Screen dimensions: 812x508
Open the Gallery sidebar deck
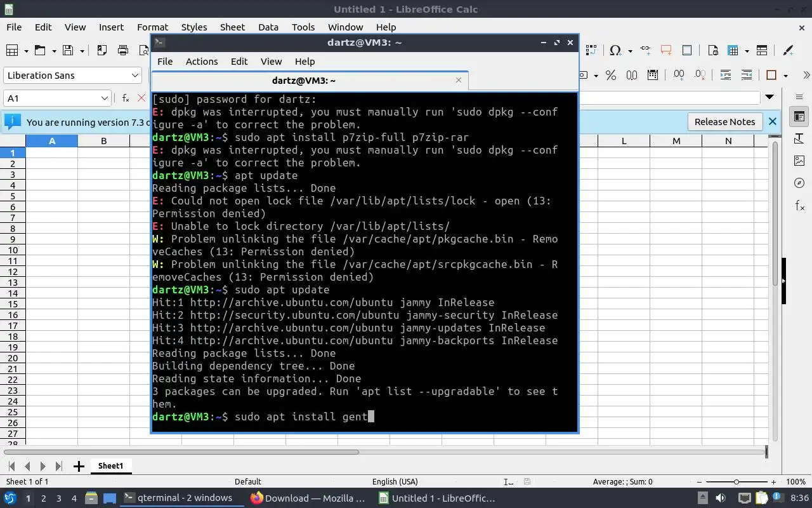pos(799,161)
